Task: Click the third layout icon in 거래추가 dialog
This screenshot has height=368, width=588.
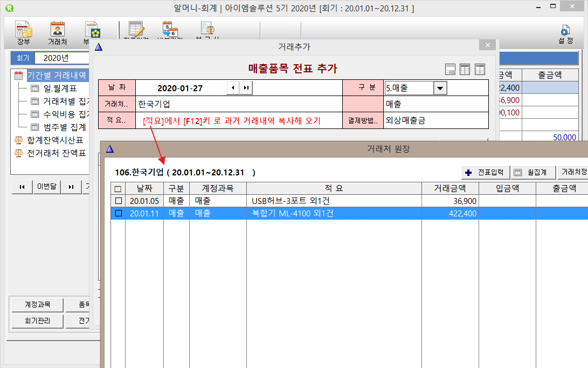Action: [480, 70]
